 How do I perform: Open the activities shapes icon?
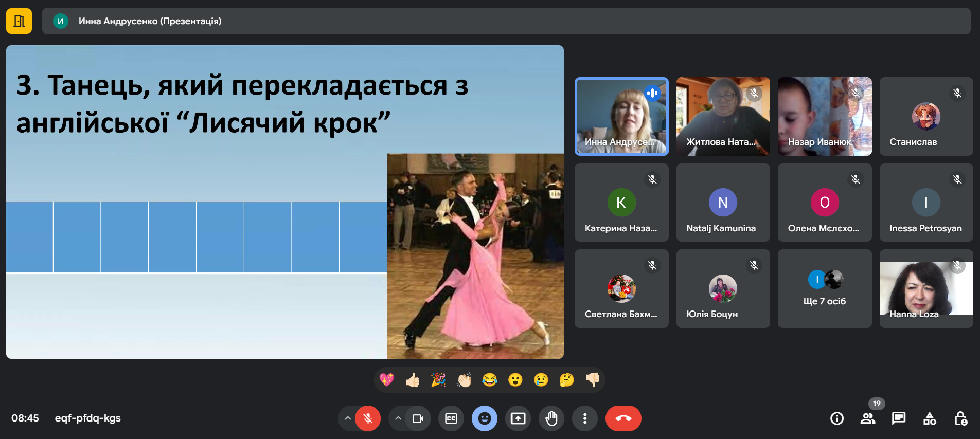point(930,418)
